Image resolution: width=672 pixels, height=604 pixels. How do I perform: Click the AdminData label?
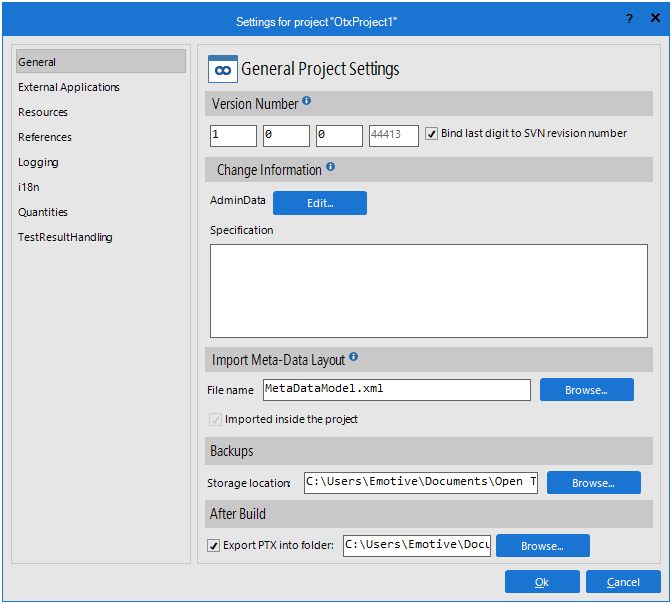(238, 200)
